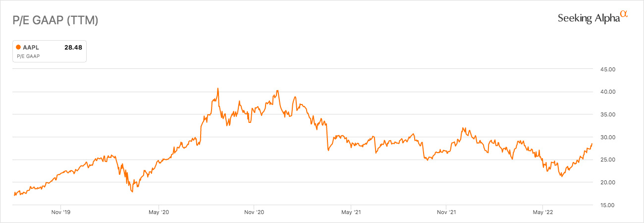
Task: Click the 20.00 y-axis label
Action: (607, 182)
